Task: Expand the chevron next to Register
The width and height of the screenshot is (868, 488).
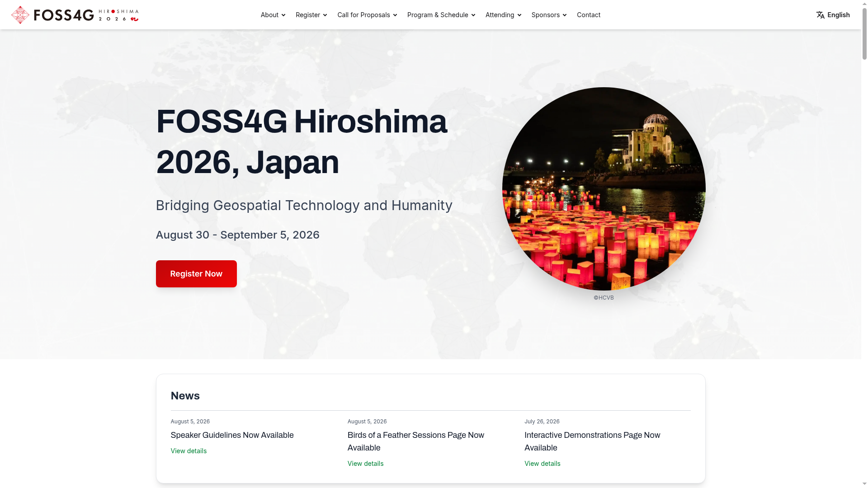Action: click(325, 15)
